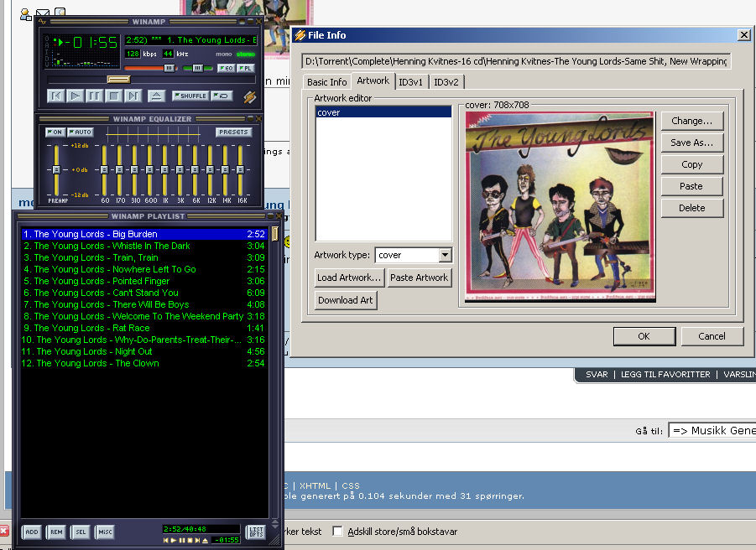Click Load Artwork... button

click(x=349, y=278)
